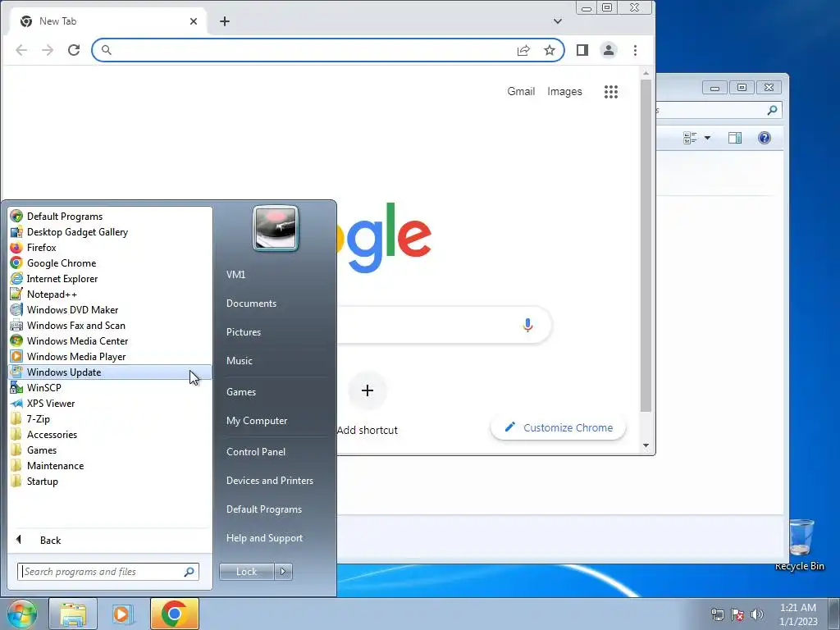Share this page icon in address bar
The image size is (840, 630).
(x=523, y=50)
